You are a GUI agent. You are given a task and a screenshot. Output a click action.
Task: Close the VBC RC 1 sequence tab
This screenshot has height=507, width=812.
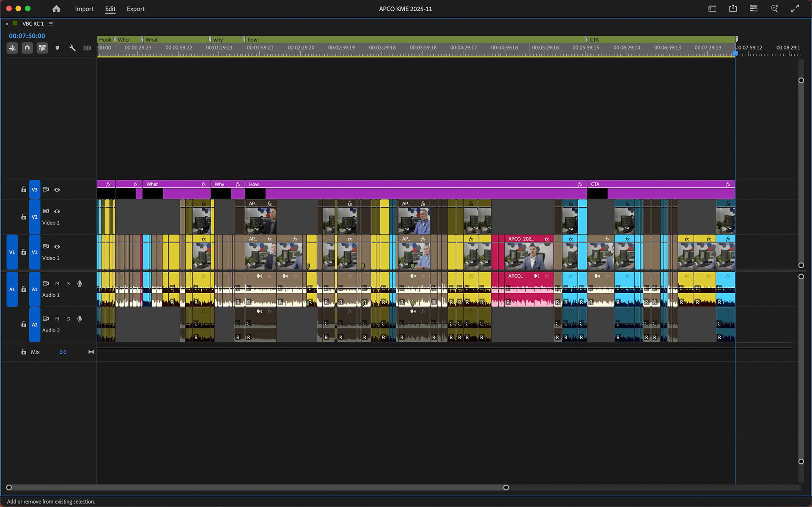[6, 24]
